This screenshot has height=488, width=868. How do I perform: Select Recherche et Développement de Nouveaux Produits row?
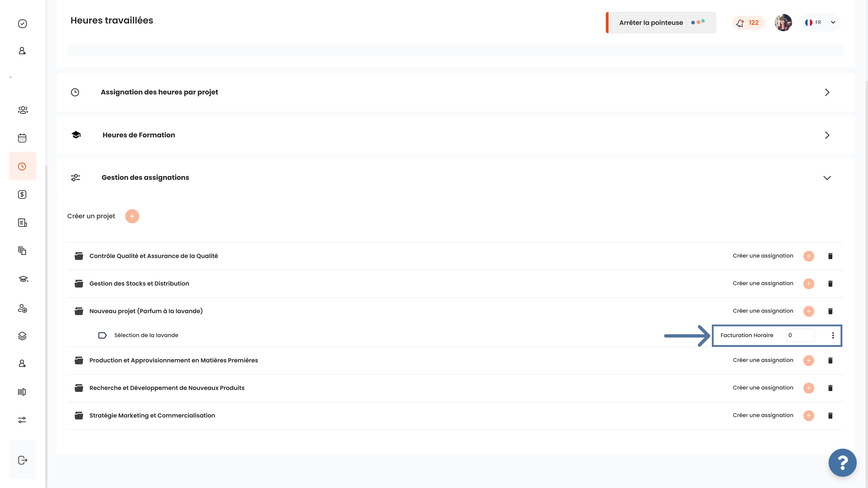pos(456,388)
